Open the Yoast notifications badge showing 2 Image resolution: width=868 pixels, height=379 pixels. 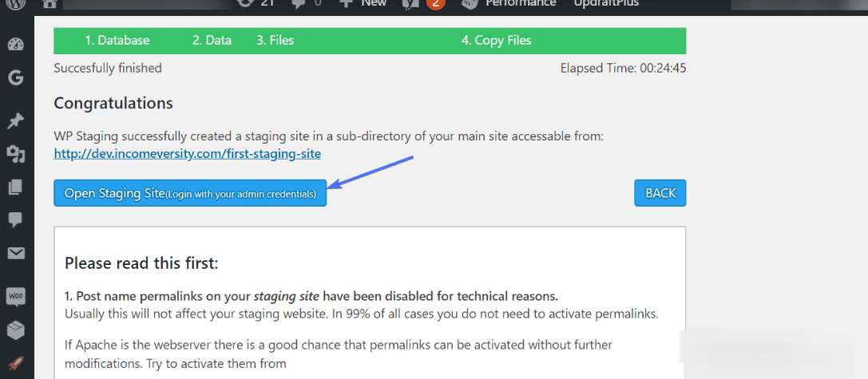pyautogui.click(x=436, y=4)
